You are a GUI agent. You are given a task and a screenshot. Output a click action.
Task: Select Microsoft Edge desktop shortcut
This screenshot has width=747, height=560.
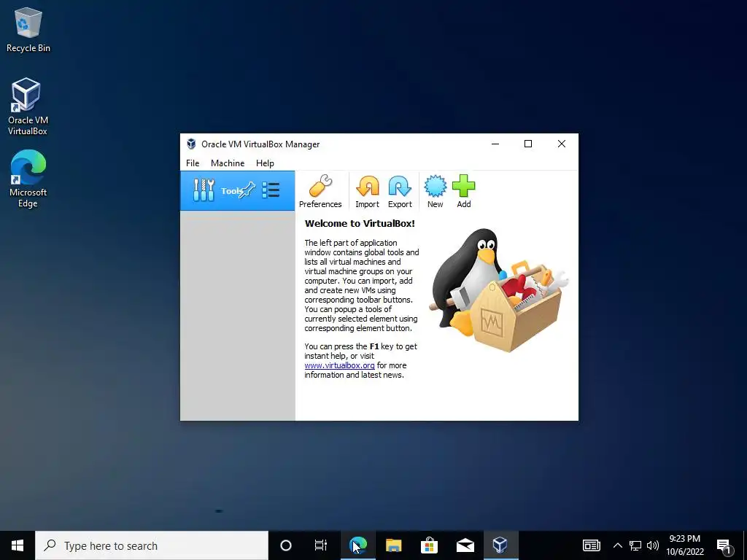[28, 179]
